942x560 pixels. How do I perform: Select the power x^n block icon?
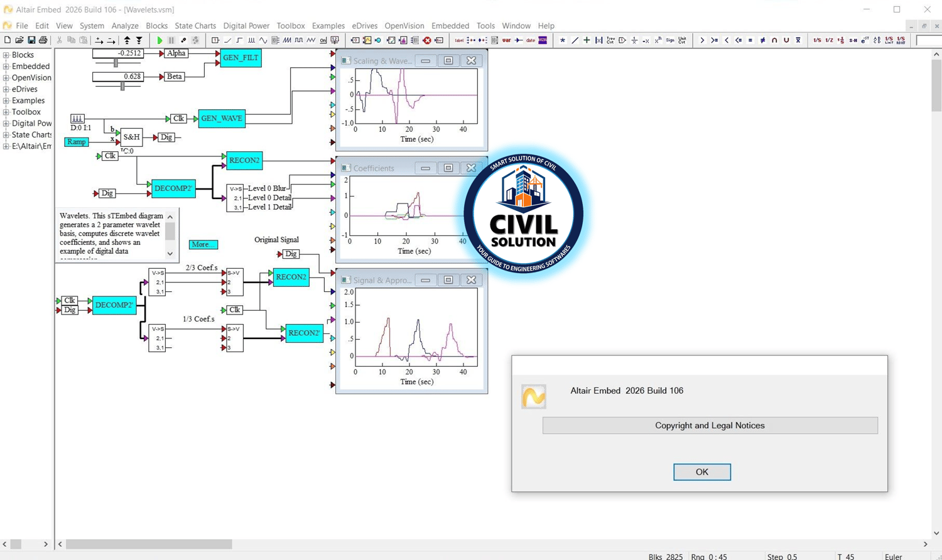(x=658, y=40)
